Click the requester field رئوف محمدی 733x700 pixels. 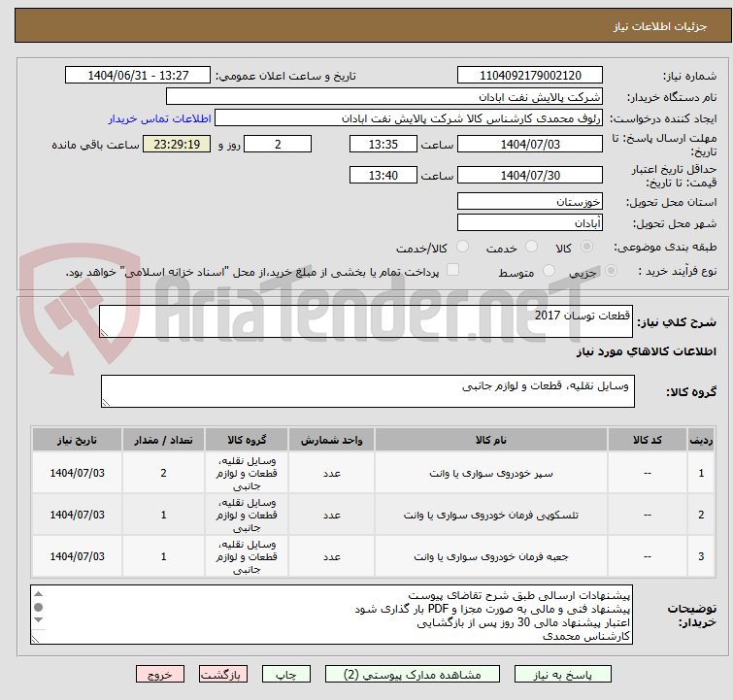point(409,118)
